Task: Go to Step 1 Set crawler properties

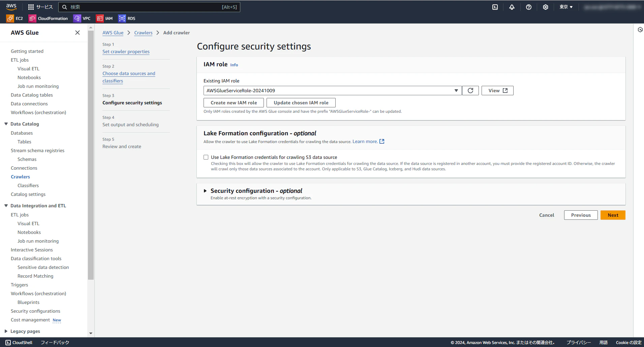Action: click(x=126, y=51)
